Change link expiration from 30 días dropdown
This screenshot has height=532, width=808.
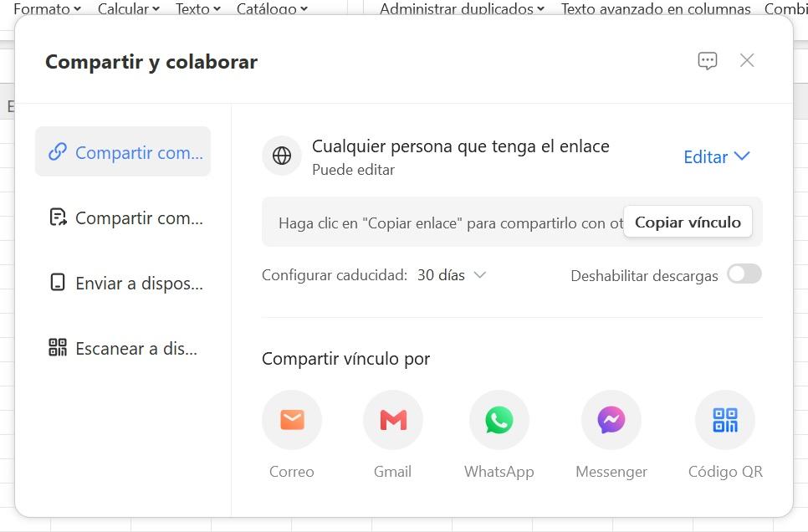[x=452, y=274]
